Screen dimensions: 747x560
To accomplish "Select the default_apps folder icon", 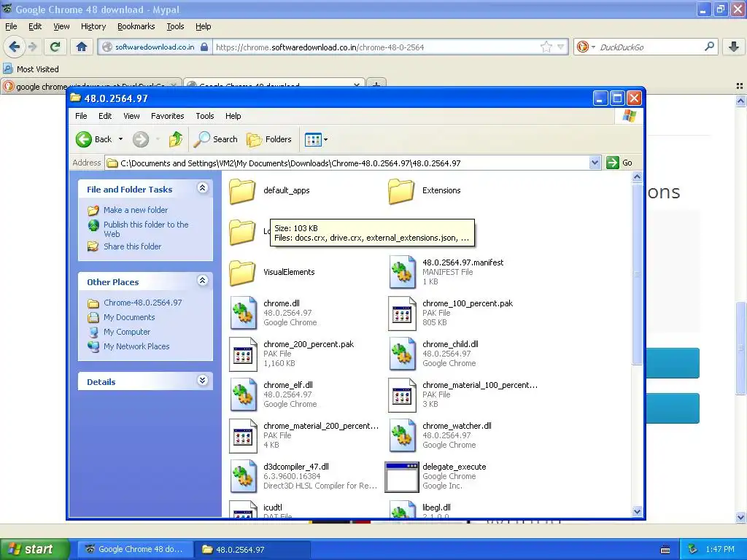I will pyautogui.click(x=242, y=191).
